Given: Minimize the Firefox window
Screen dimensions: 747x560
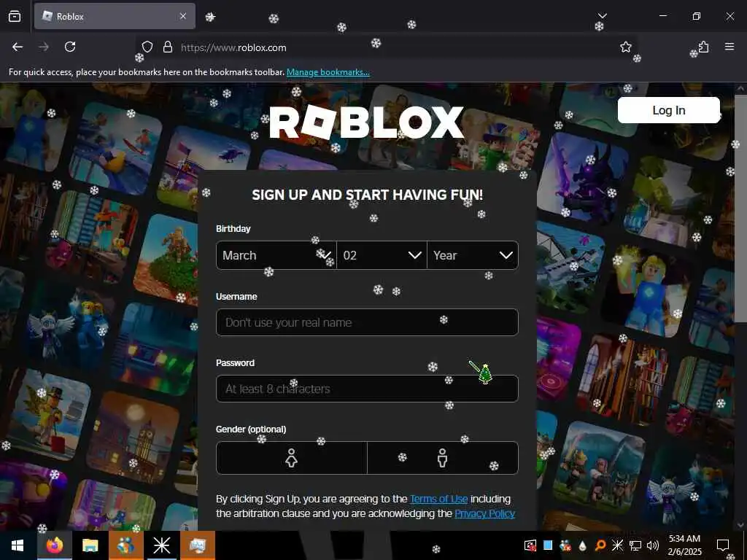Looking at the screenshot, I should [662, 16].
